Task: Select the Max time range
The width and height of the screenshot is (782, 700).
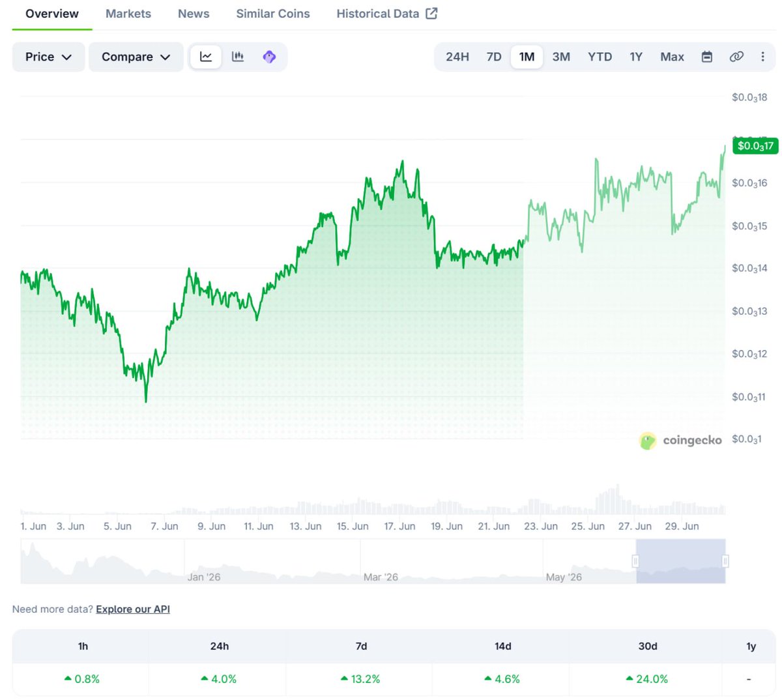Action: pos(672,57)
